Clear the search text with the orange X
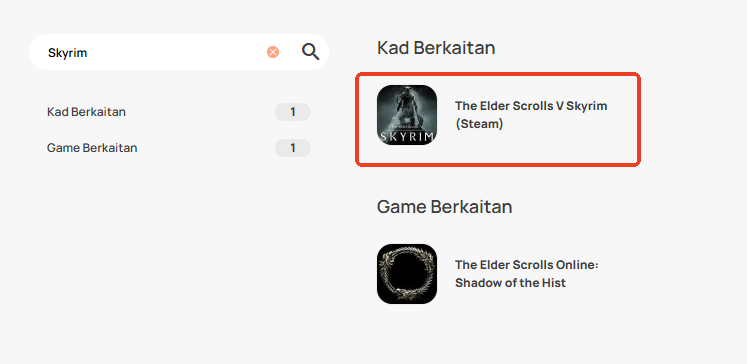Viewport: 747px width, 364px height. click(273, 52)
